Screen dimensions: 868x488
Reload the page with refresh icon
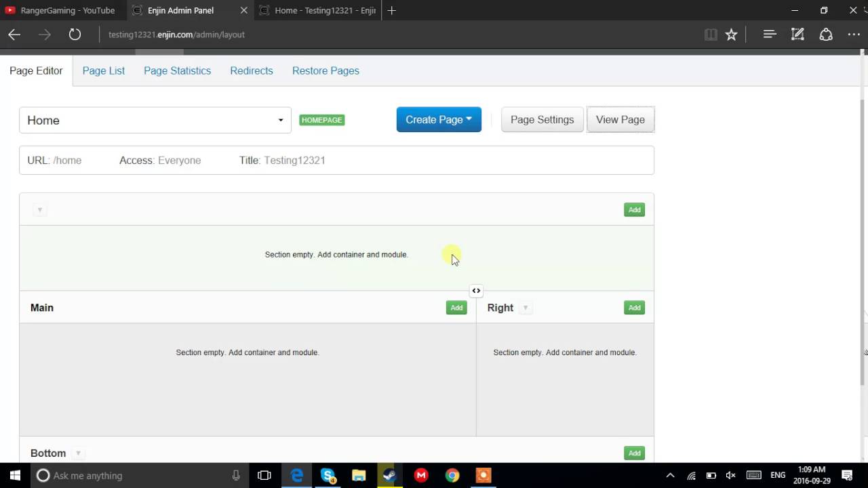75,35
